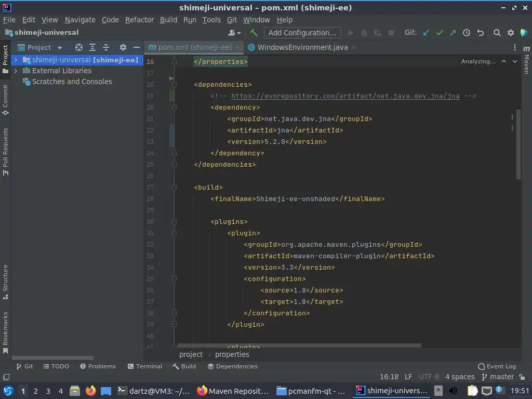This screenshot has width=532, height=399.
Task: Switch to workspace 3 on the taskbar
Action: pyautogui.click(x=48, y=392)
